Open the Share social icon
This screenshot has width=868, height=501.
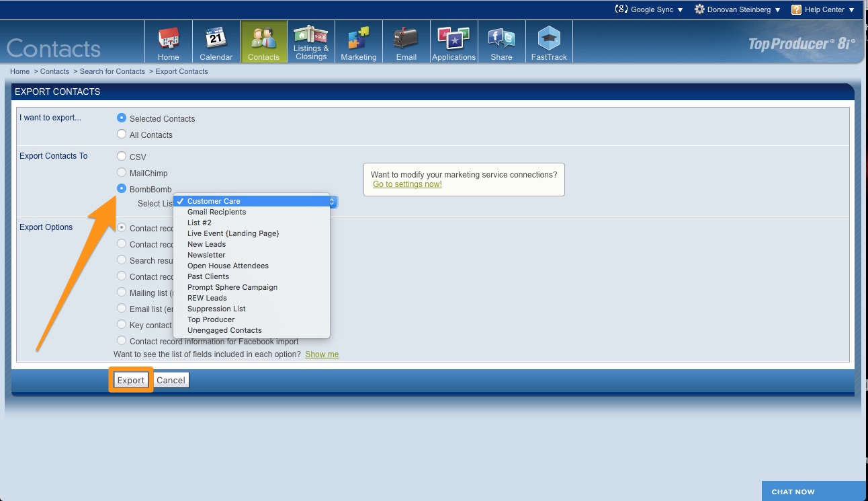502,42
